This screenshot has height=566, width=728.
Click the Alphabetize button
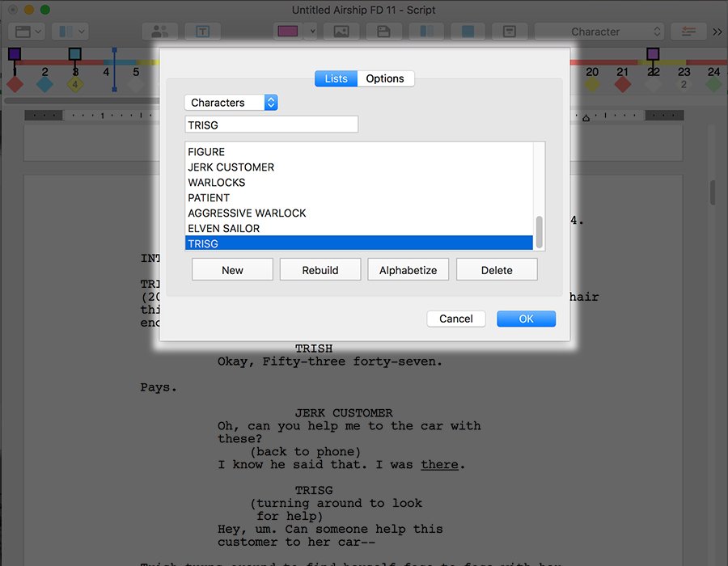coord(408,270)
